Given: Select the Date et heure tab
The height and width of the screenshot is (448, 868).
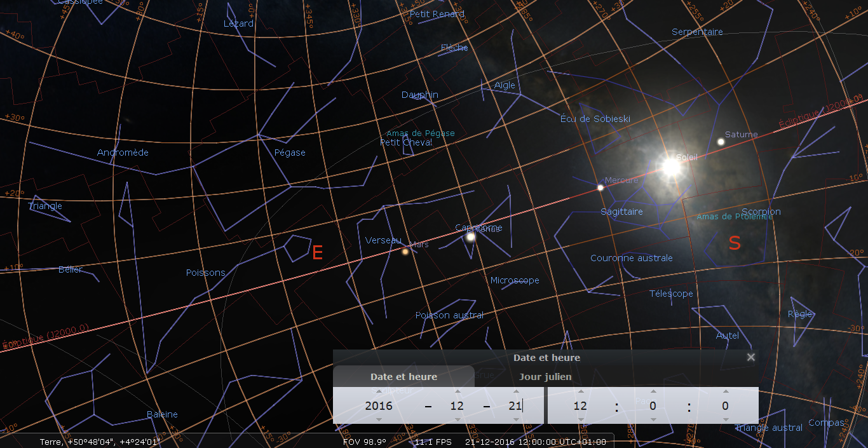Looking at the screenshot, I should point(403,377).
